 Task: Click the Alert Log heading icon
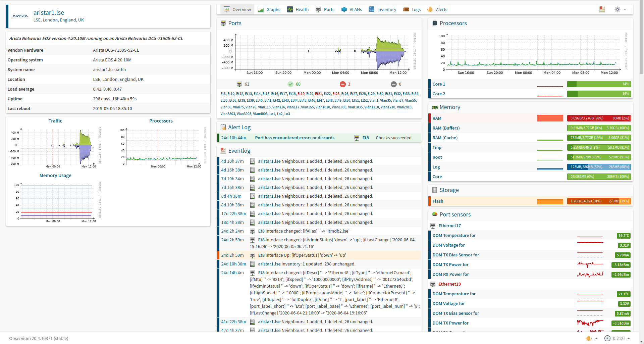pyautogui.click(x=223, y=127)
